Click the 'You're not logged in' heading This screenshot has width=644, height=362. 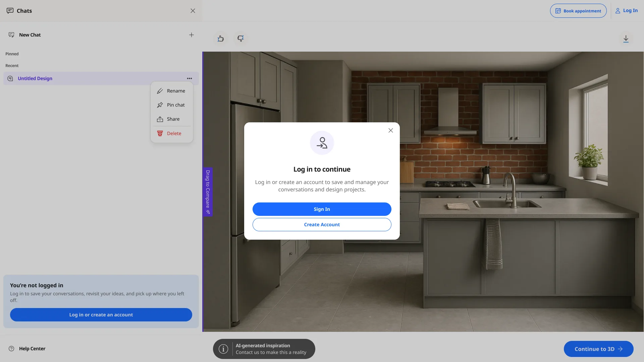[37, 285]
